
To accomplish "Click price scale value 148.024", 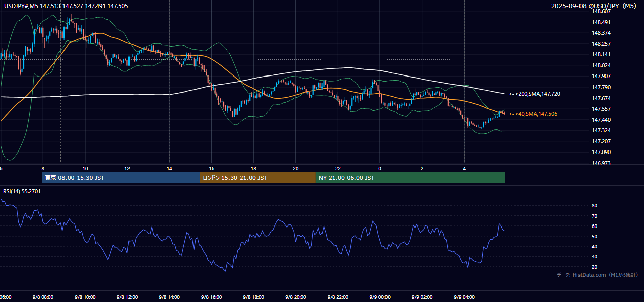I will point(602,65).
